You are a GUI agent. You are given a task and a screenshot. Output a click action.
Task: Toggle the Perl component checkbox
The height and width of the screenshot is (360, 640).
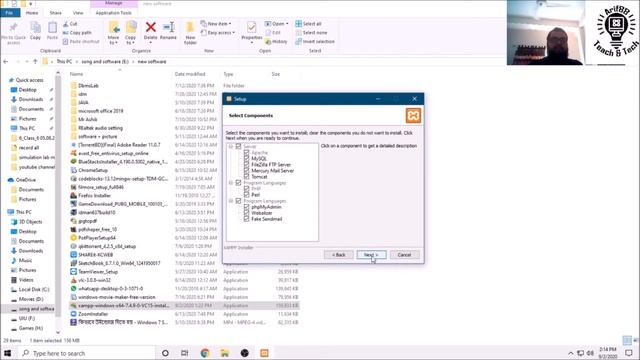pyautogui.click(x=247, y=195)
